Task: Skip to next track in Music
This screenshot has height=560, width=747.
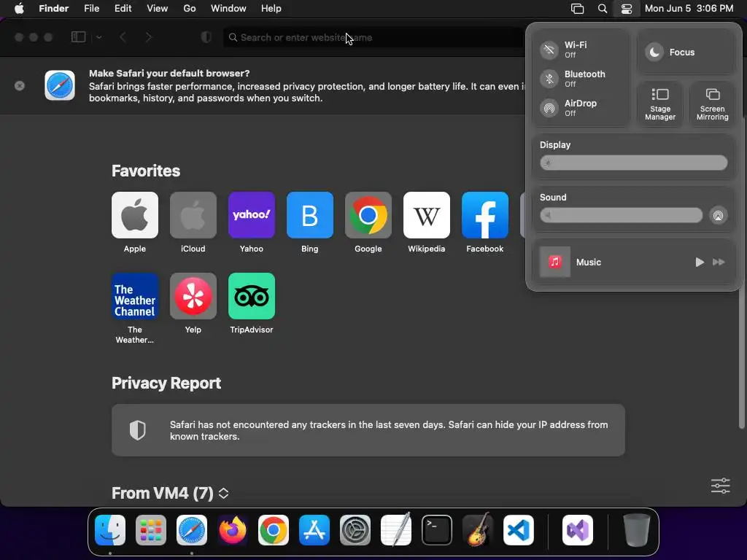Action: coord(719,262)
